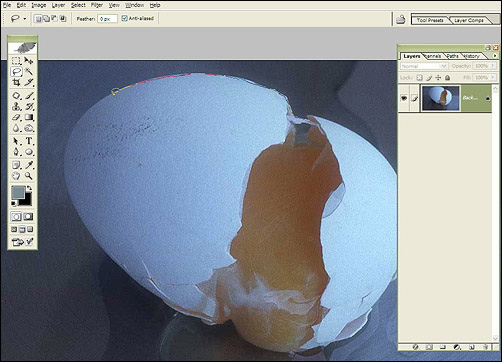Open the Opacity slider arrow

click(493, 66)
